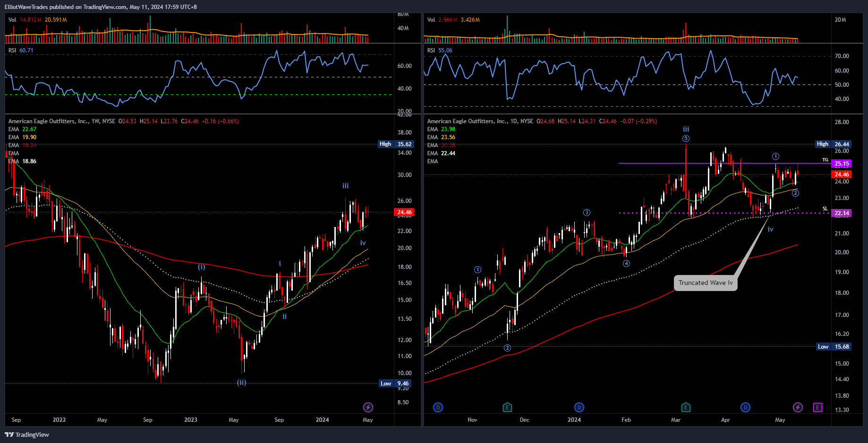Select the circled 5 wave label at the daily chart peak
This screenshot has height=443, width=868.
coord(686,138)
